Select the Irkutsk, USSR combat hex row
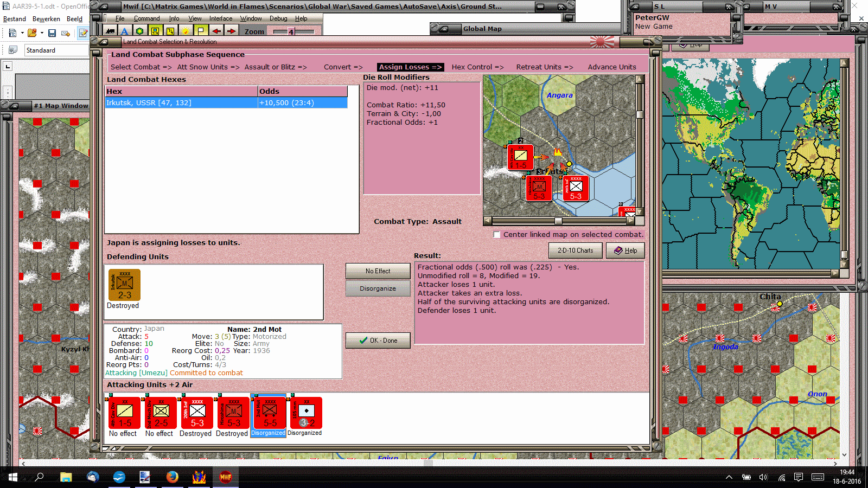 point(226,103)
